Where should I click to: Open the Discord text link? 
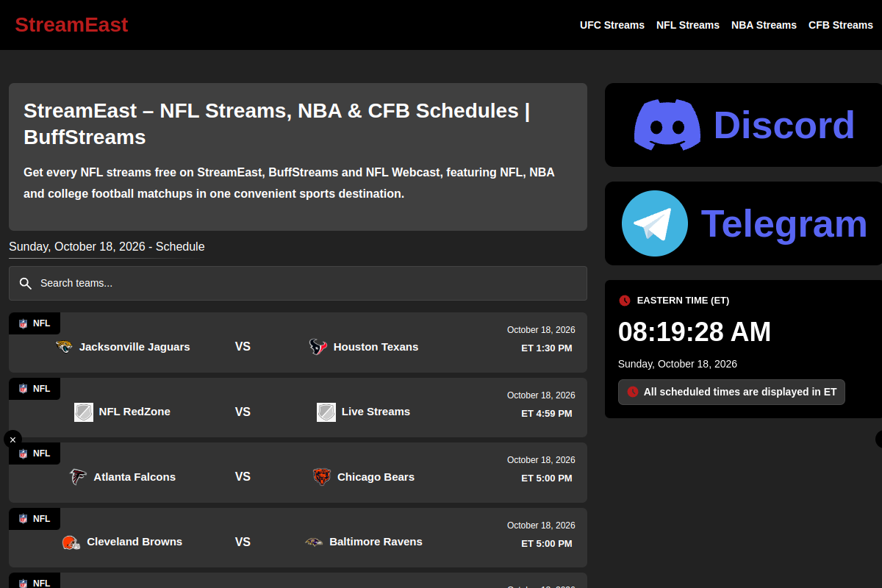(x=784, y=125)
